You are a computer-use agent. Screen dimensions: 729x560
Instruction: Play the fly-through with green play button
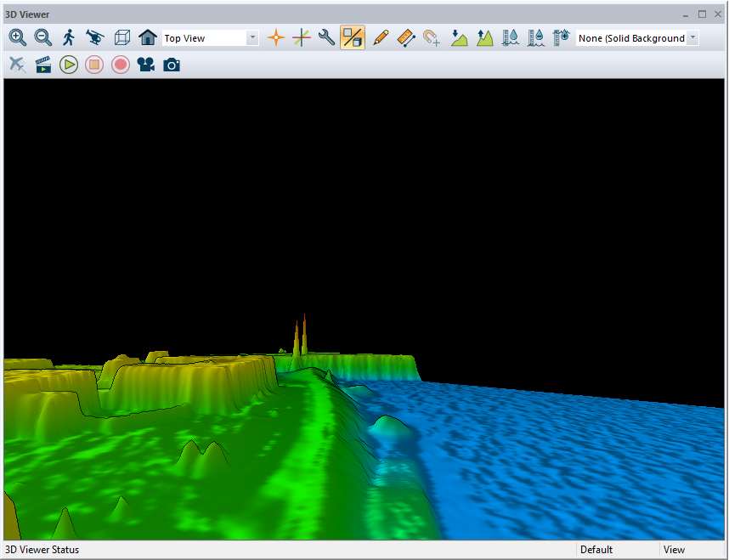(69, 65)
